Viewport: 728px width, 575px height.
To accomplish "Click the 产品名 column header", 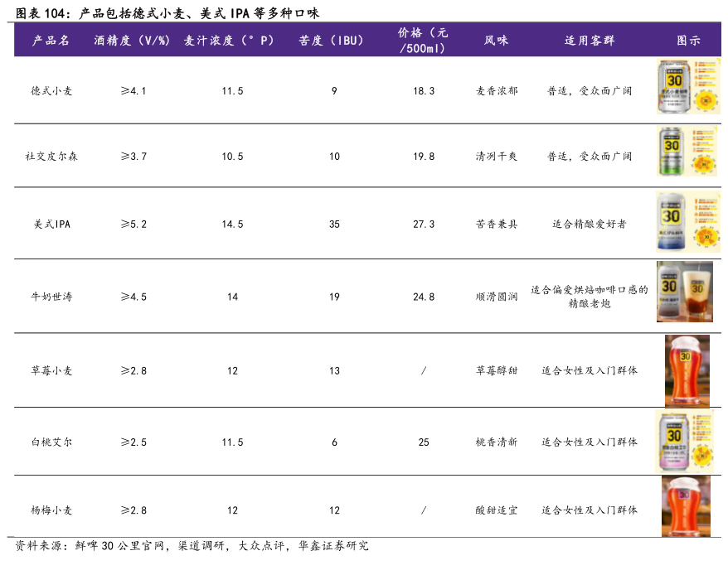I will click(51, 41).
